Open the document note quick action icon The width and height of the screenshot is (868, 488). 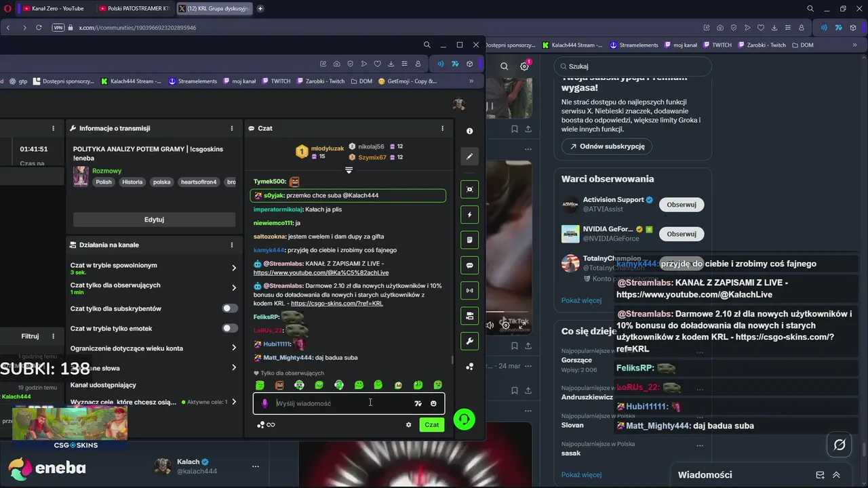[469, 240]
